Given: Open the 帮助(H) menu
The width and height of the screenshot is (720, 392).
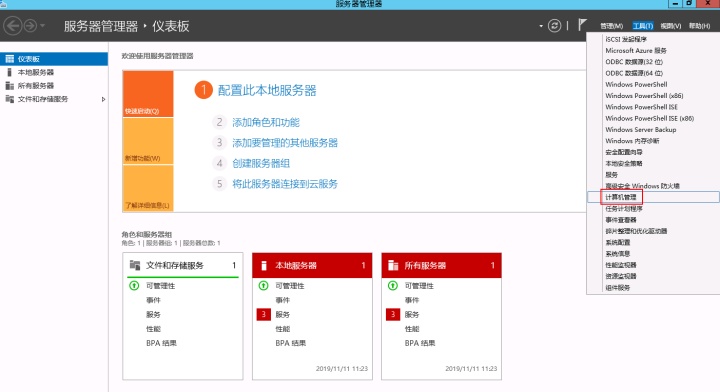Looking at the screenshot, I should point(699,26).
